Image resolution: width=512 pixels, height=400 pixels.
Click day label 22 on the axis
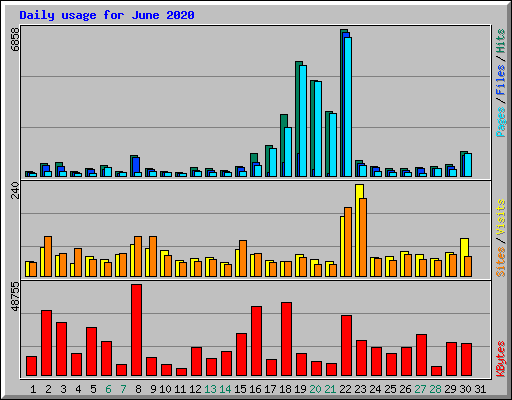(x=345, y=389)
